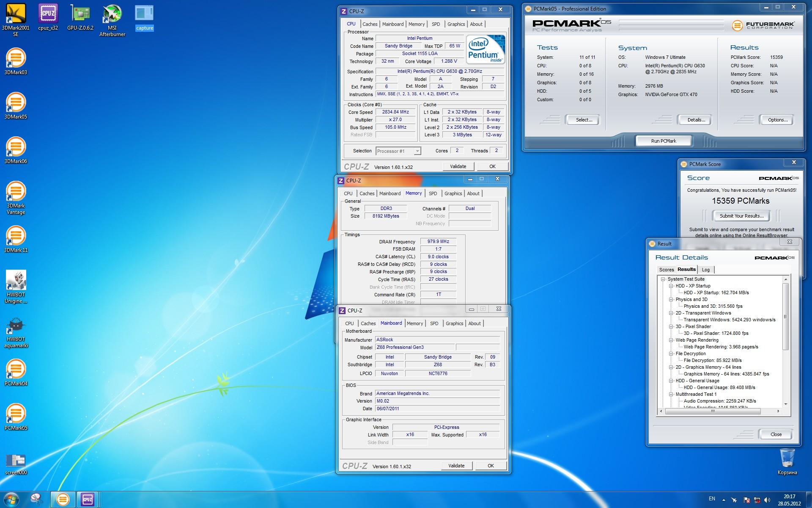This screenshot has height=508, width=812.
Task: Click OK in bottom CPU-Z window
Action: click(x=491, y=466)
